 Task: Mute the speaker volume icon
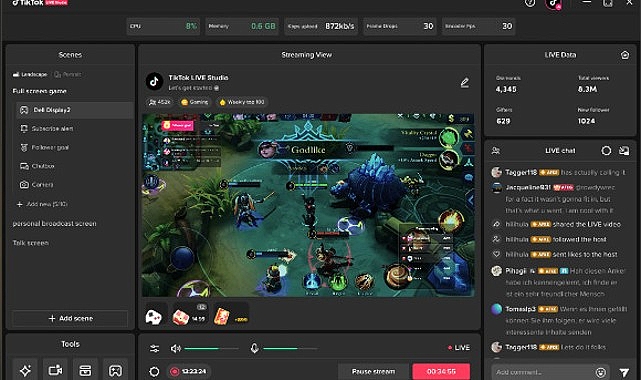(x=175, y=349)
